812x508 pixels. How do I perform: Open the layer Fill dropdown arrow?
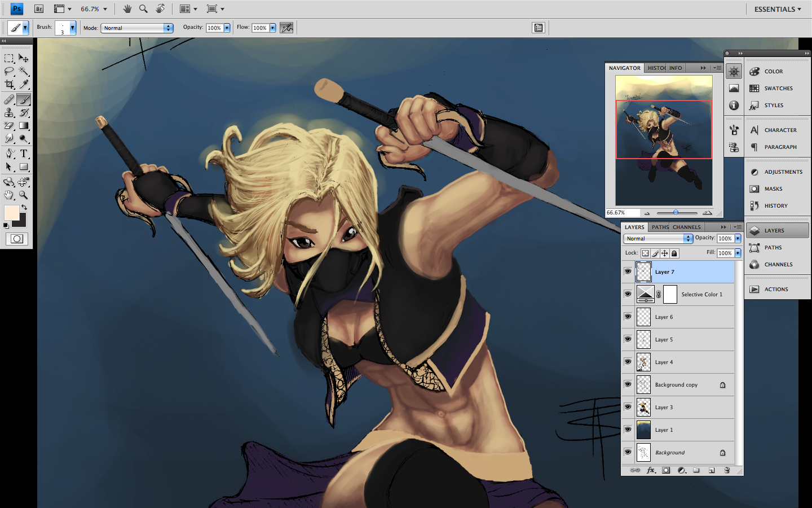click(738, 253)
